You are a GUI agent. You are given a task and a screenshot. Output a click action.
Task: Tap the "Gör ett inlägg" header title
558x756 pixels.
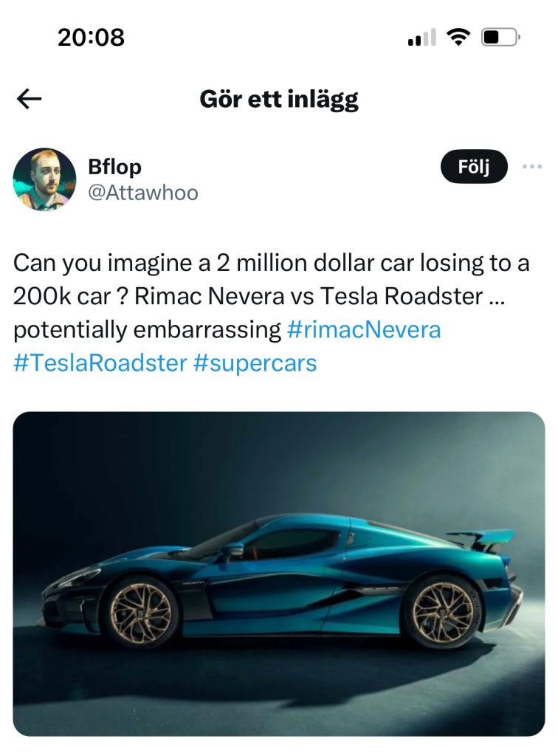[279, 99]
